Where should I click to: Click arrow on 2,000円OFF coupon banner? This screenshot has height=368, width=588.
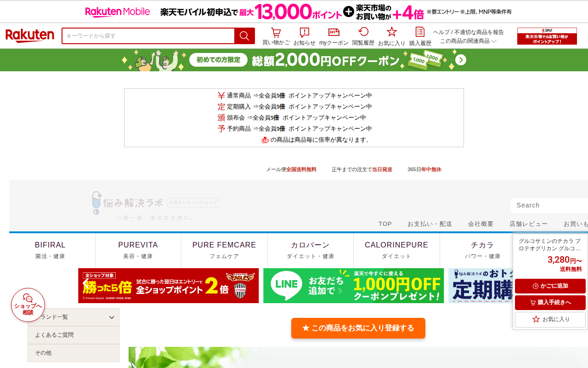461,60
